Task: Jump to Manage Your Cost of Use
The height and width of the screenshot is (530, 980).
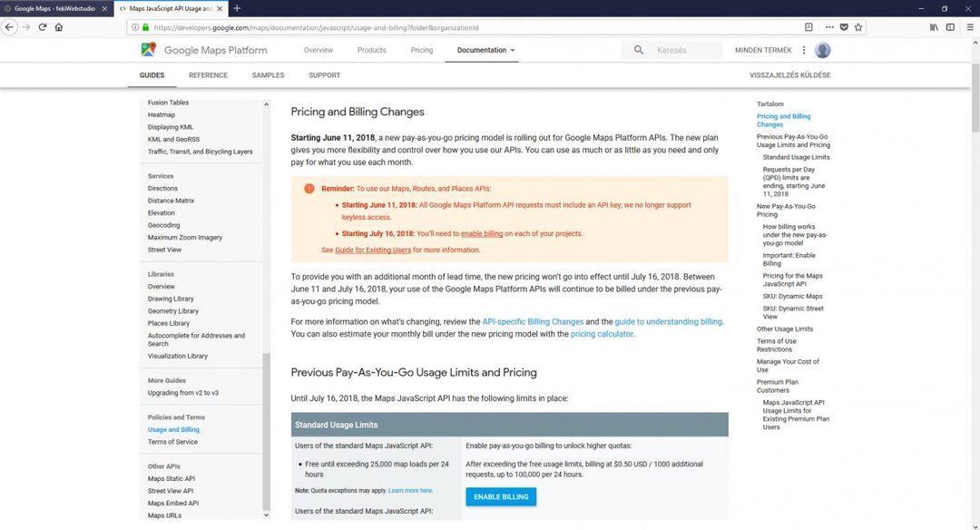Action: click(788, 366)
